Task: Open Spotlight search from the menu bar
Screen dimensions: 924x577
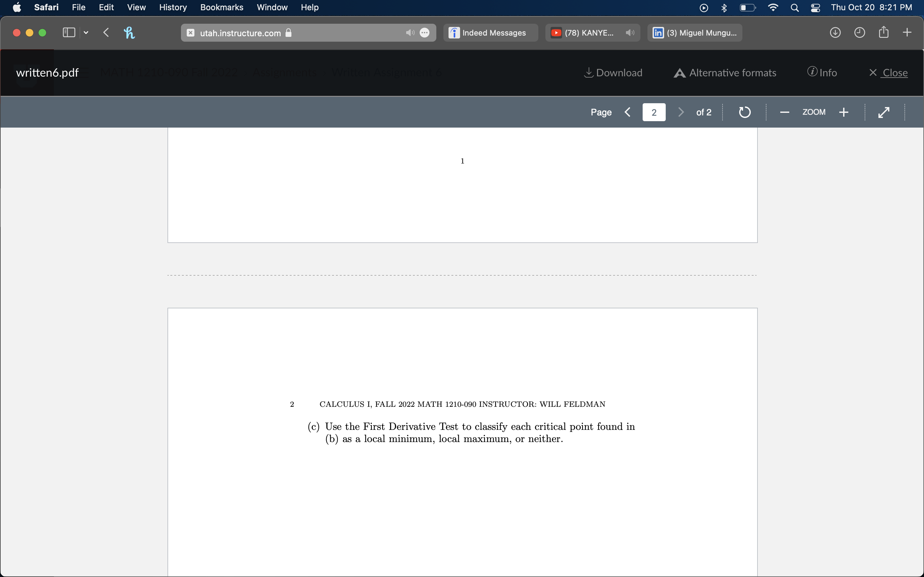Action: pos(795,7)
